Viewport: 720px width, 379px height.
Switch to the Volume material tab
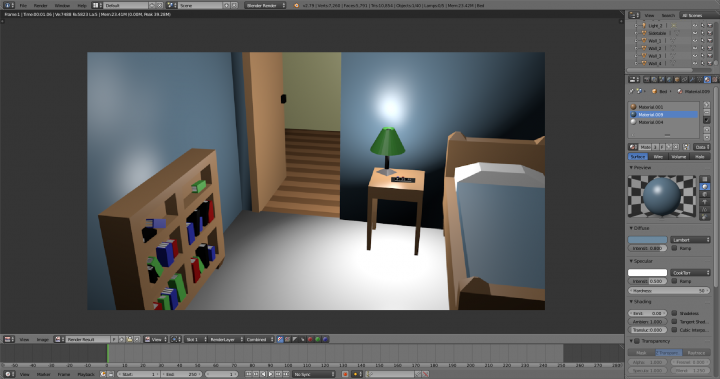[679, 157]
